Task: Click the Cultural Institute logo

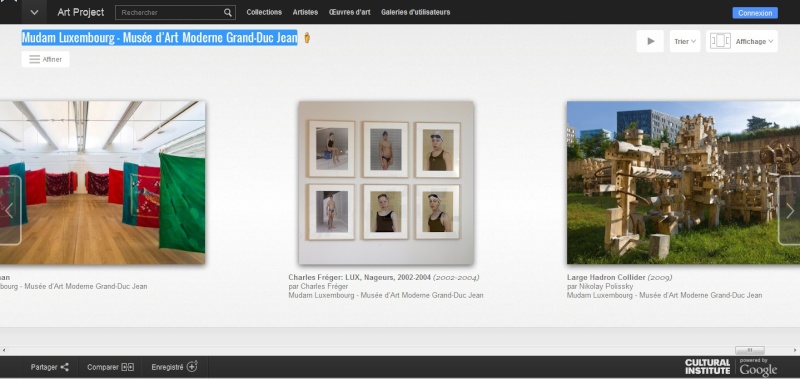Action: 707,367
